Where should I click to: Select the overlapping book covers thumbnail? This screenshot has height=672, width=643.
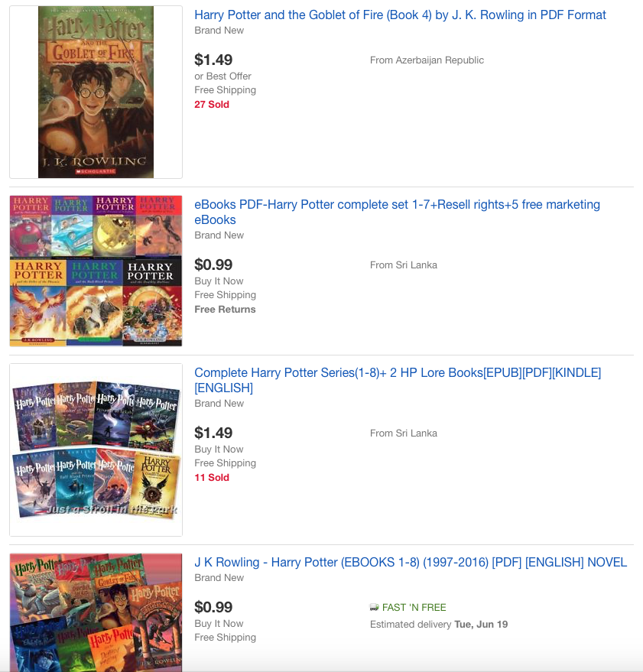pos(96,613)
